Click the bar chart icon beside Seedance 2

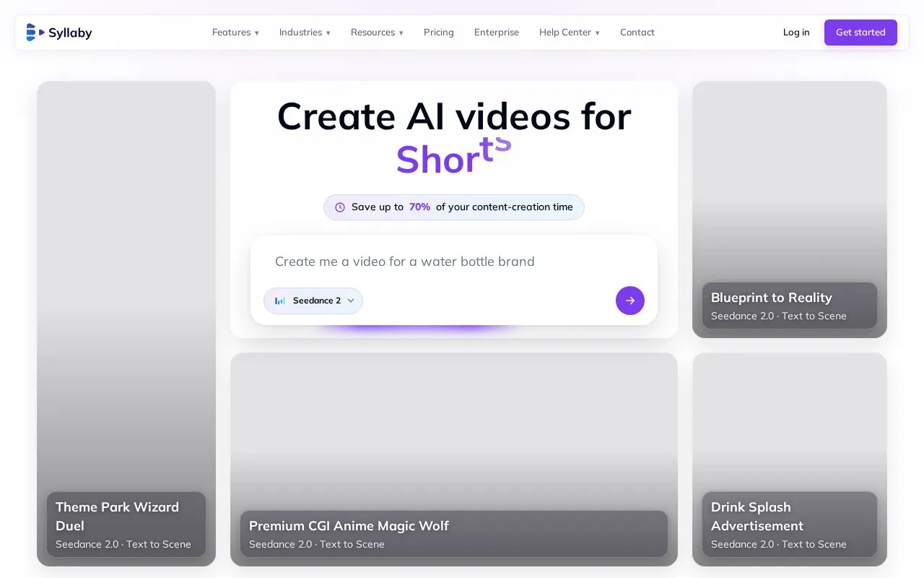280,301
